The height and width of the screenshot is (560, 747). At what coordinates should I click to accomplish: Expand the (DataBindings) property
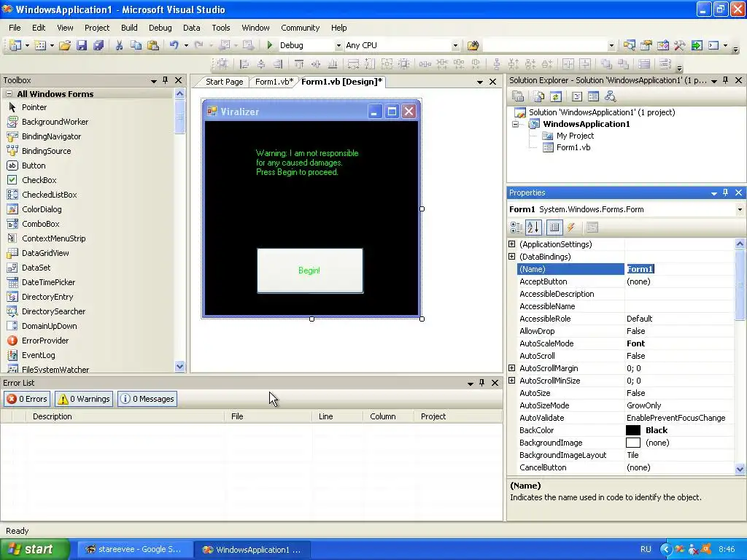[511, 256]
